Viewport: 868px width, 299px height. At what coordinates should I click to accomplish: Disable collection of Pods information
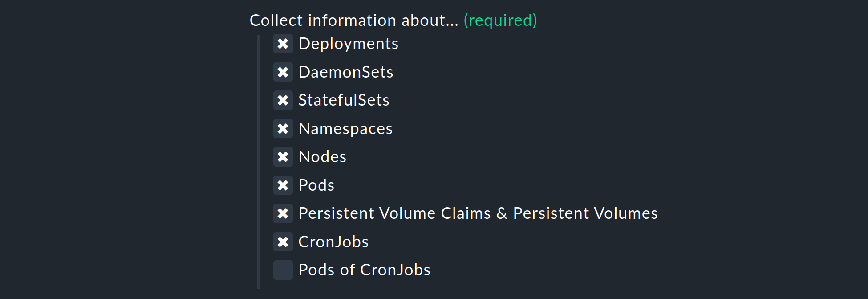[x=283, y=185]
